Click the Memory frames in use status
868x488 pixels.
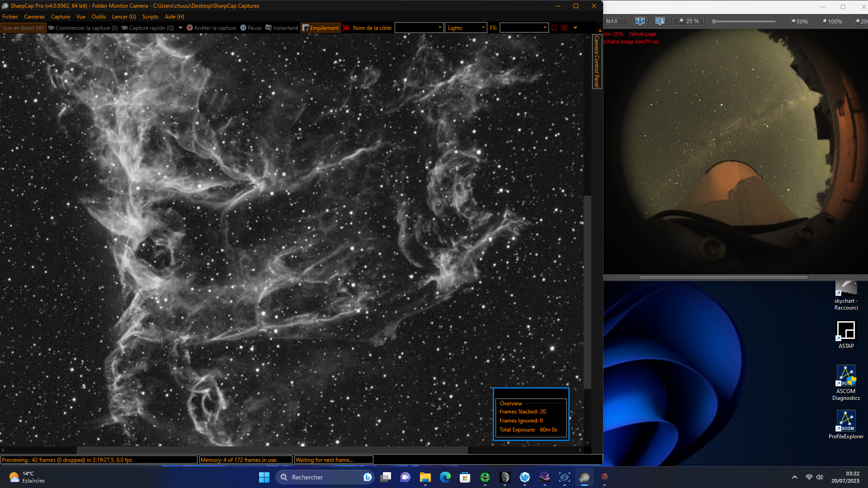coord(245,460)
